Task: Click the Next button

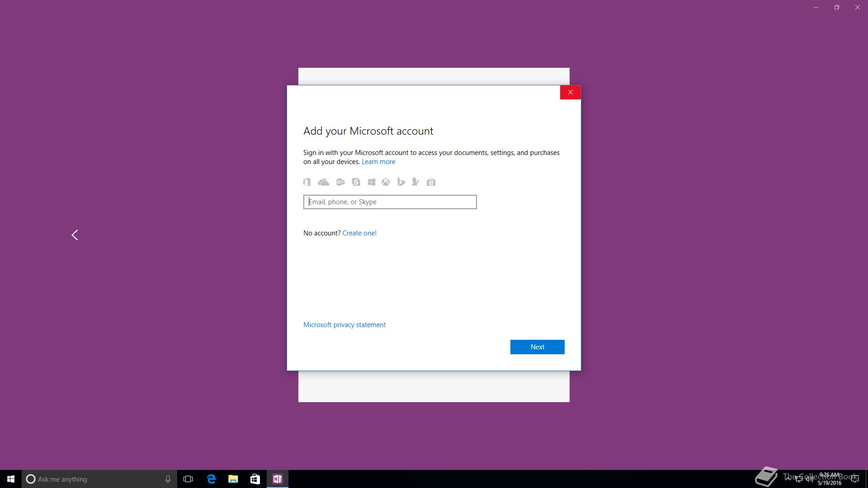Action: click(537, 347)
